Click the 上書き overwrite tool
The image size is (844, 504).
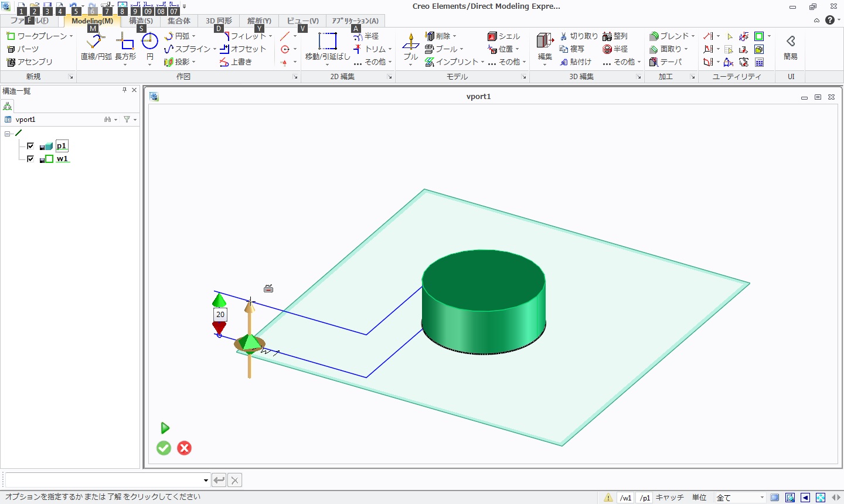pos(236,62)
